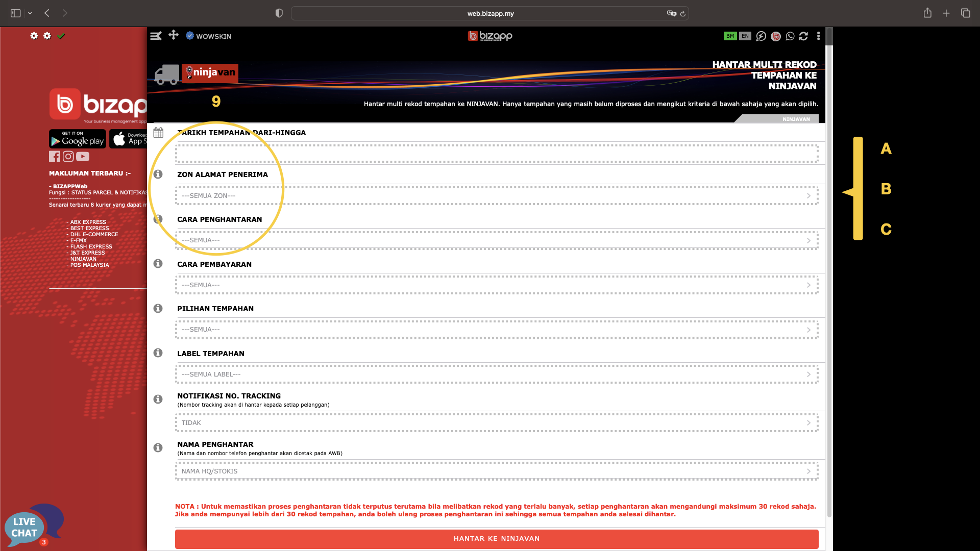Image resolution: width=980 pixels, height=551 pixels.
Task: Open the YouTube icon in the sidebar
Action: 83,157
